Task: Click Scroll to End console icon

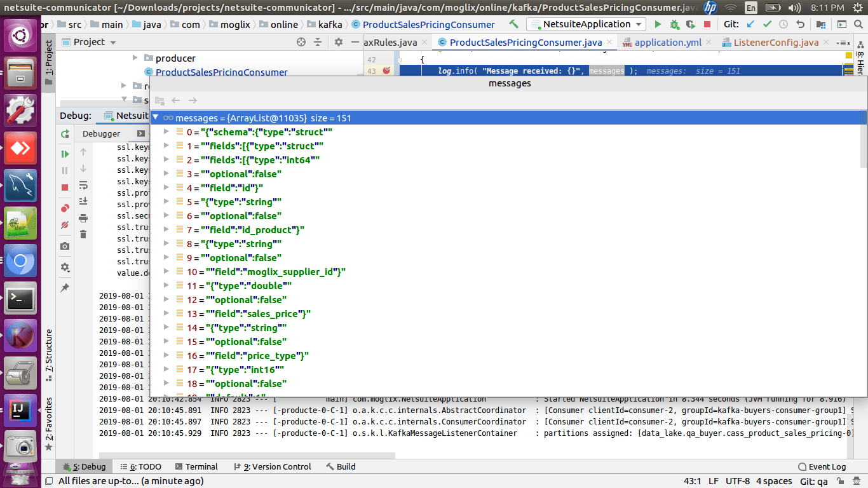Action: pos(83,201)
